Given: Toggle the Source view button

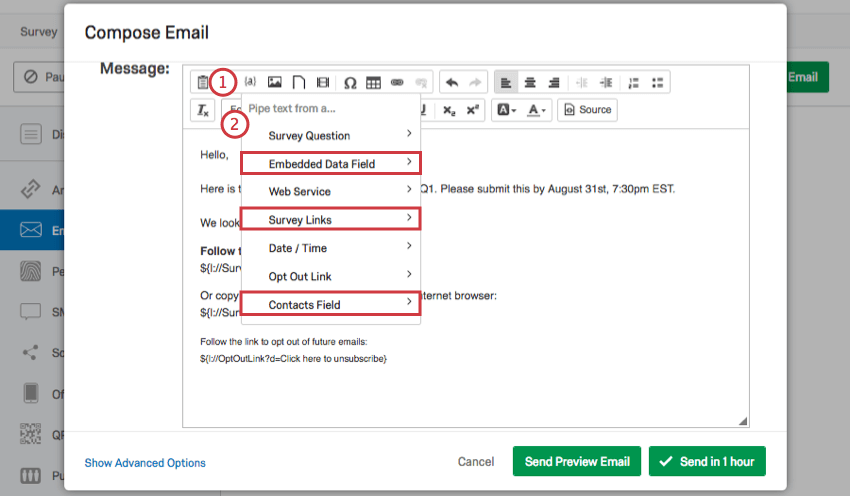Looking at the screenshot, I should [586, 109].
